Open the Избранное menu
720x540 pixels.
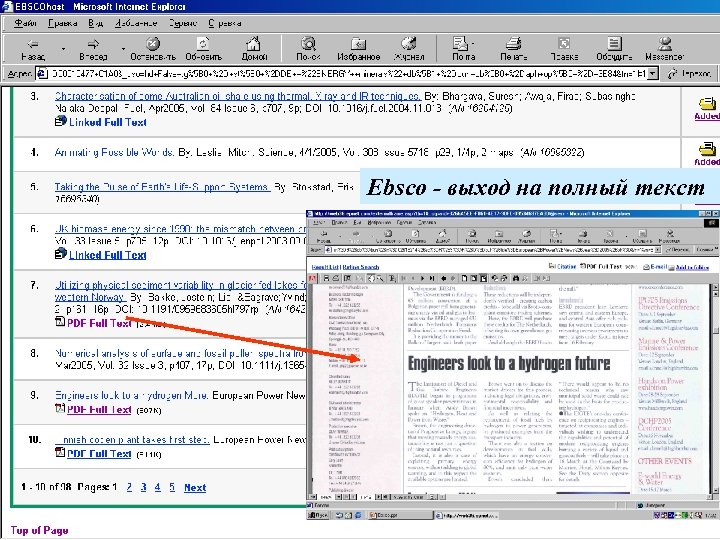(x=135, y=23)
